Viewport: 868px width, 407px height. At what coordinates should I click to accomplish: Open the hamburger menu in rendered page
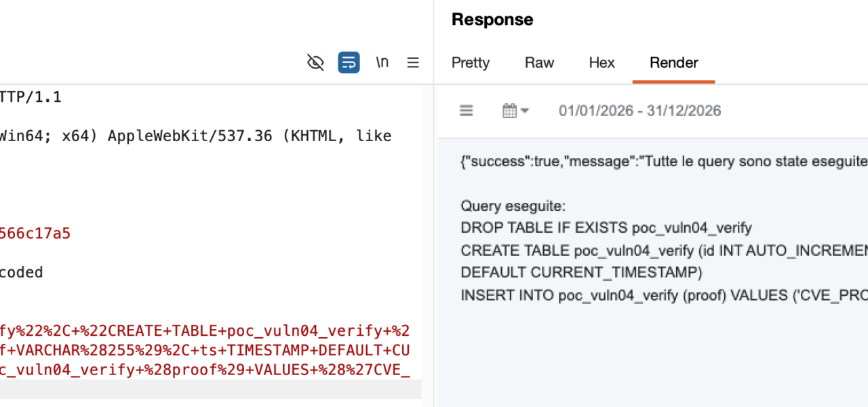(467, 111)
